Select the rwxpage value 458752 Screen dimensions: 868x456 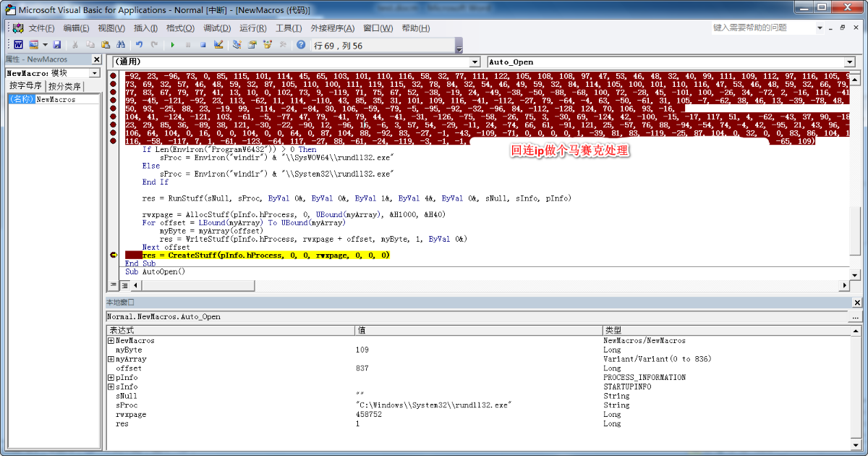[x=369, y=415]
